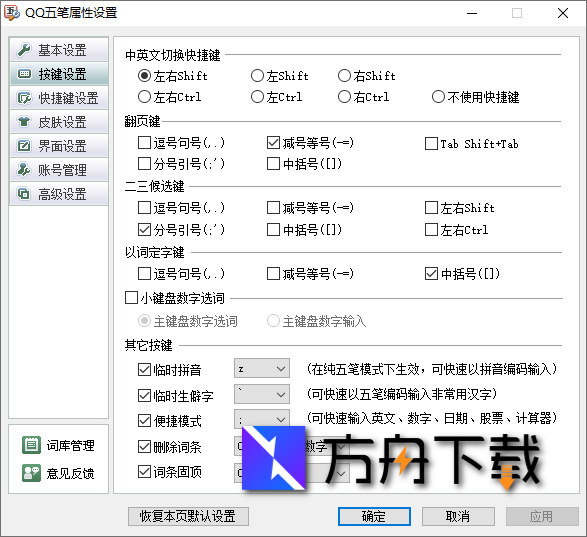Switch to the 皮肤设置 tab
This screenshot has height=537, width=587.
(x=59, y=122)
